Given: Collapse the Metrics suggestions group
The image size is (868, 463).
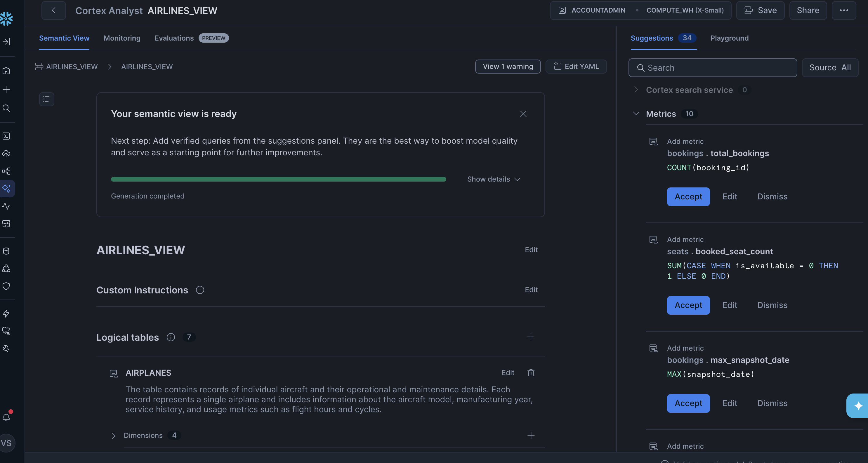Looking at the screenshot, I should (x=636, y=114).
